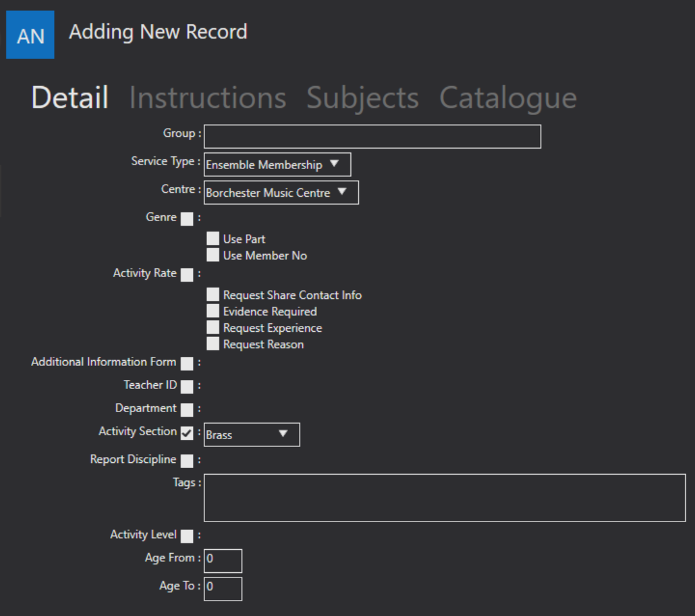Tick Request Share Contact Info
The width and height of the screenshot is (695, 616).
pos(213,294)
